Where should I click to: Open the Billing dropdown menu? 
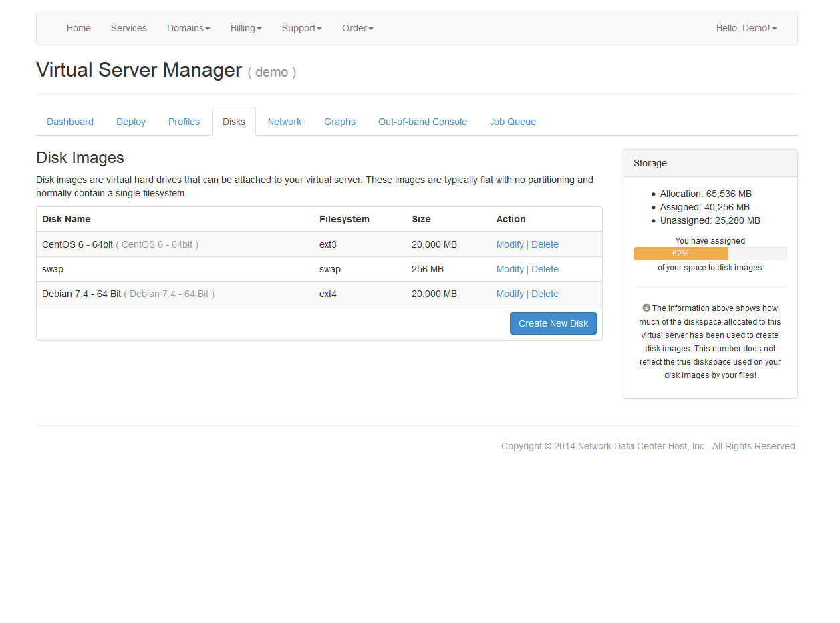pyautogui.click(x=245, y=28)
